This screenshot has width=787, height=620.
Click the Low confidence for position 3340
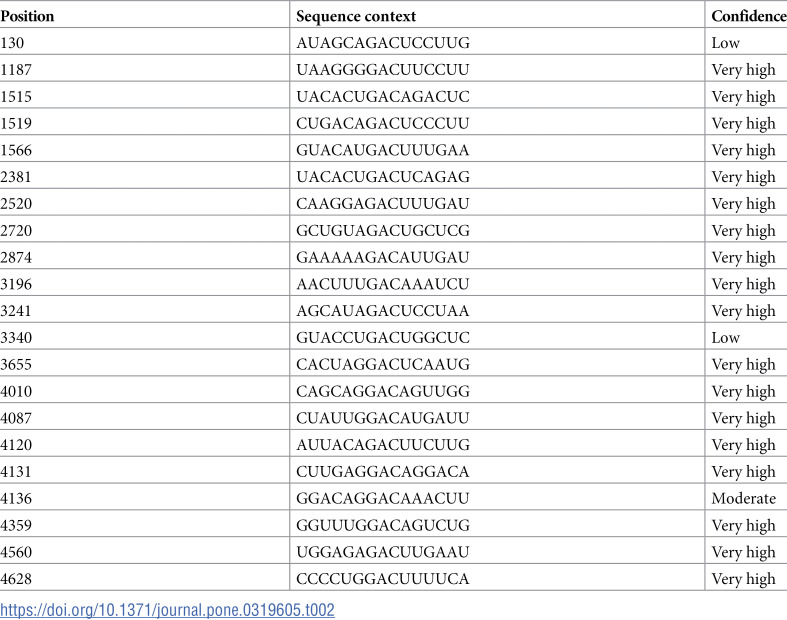(x=725, y=337)
